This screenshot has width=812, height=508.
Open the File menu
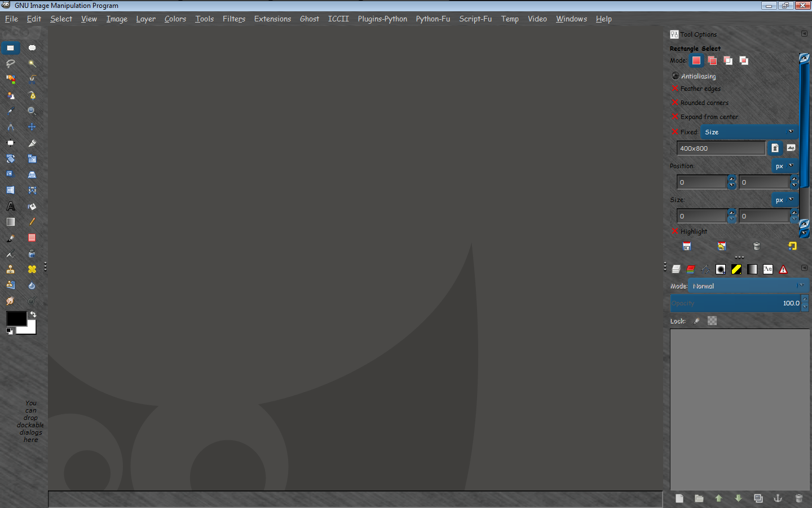click(11, 19)
